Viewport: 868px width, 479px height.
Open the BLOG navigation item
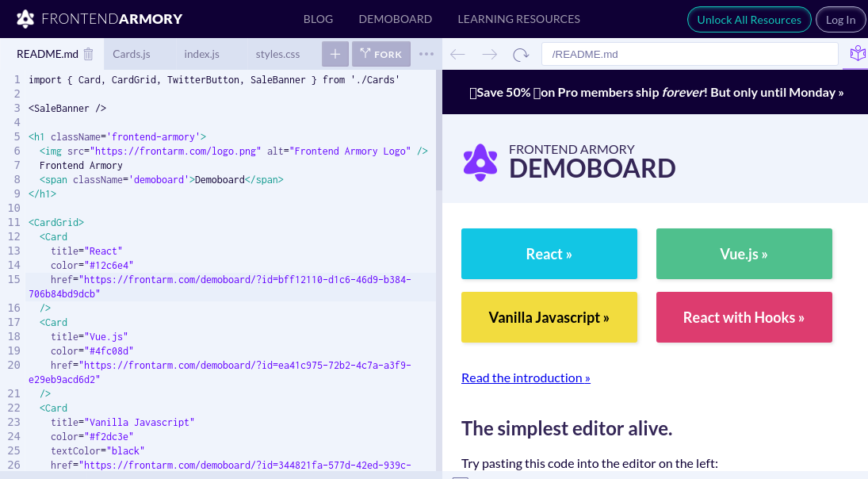319,19
